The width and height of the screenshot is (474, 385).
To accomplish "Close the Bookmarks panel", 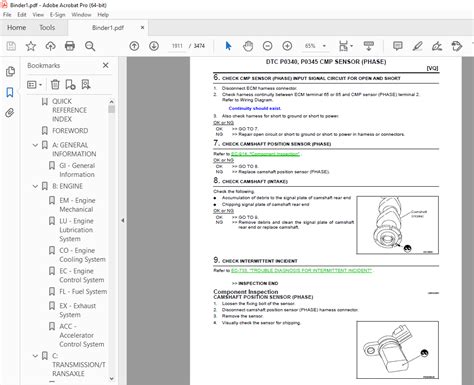I will [106, 65].
